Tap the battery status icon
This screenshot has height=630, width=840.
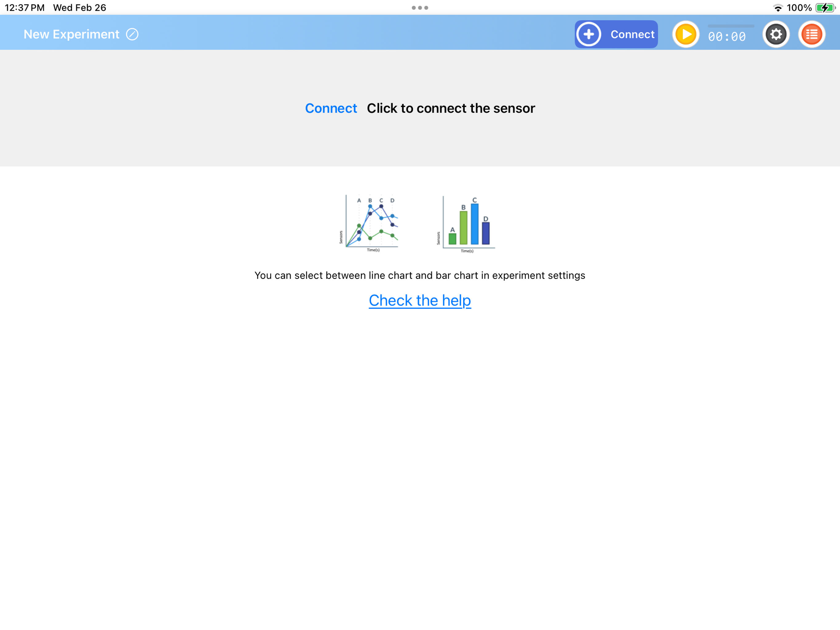tap(826, 8)
